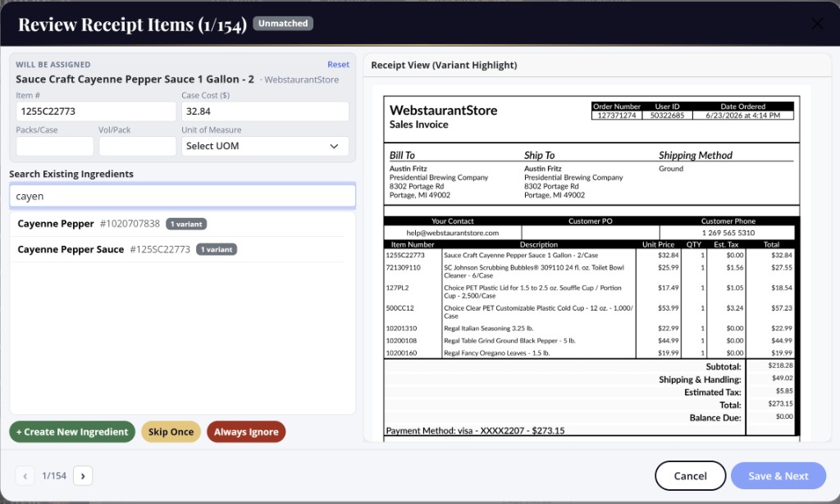Click the $218.28 subtotal value
The height and width of the screenshot is (504, 840).
[780, 366]
